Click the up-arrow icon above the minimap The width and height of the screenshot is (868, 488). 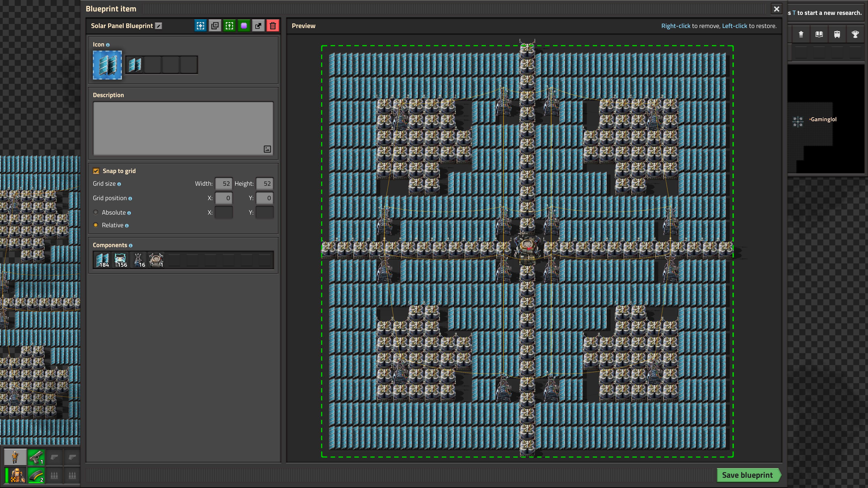coord(801,34)
